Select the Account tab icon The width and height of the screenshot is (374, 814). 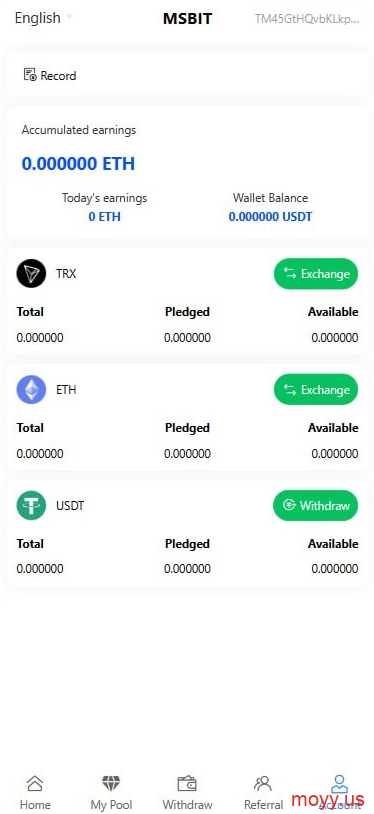[x=339, y=783]
